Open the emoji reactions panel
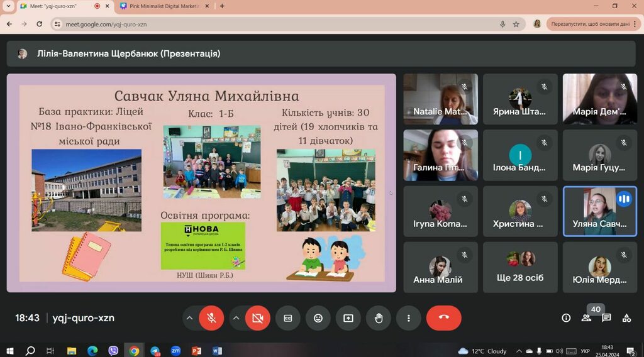The image size is (644, 357). click(318, 318)
